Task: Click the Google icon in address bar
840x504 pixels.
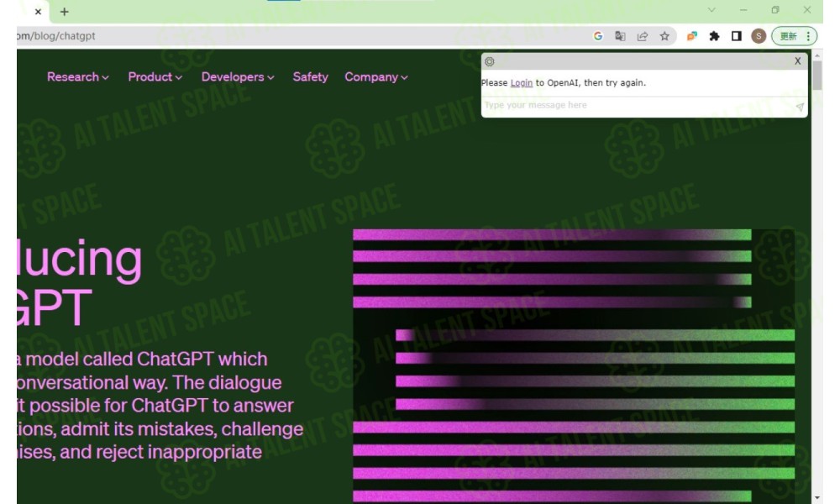Action: (x=598, y=36)
